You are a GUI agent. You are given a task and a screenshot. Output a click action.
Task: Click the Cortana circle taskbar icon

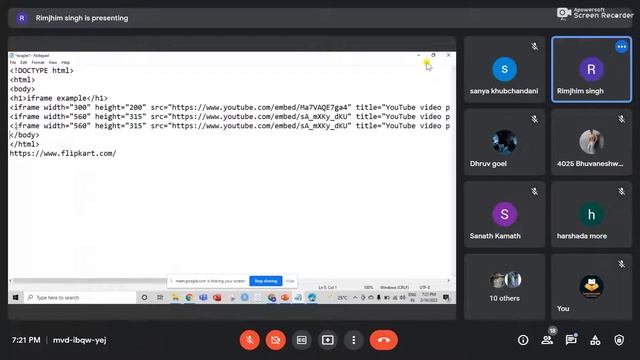pos(144,298)
